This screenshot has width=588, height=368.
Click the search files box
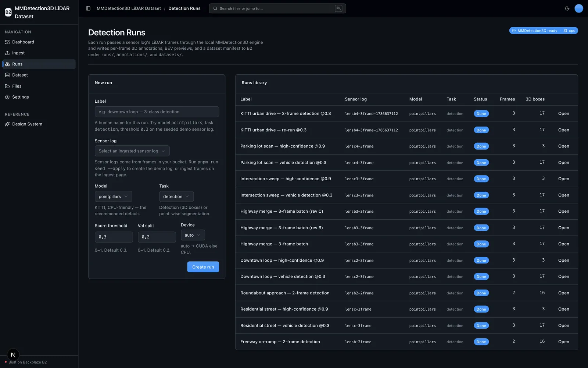[x=277, y=8]
